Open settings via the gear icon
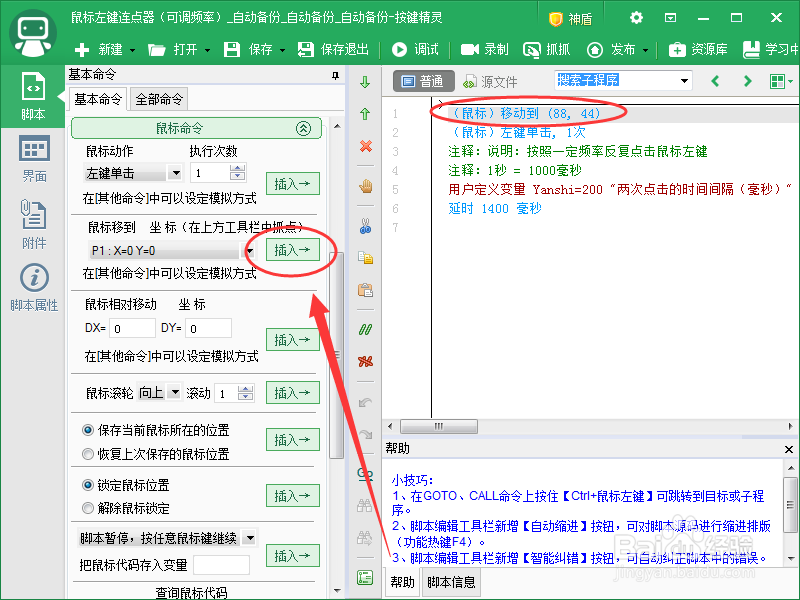The image size is (800, 600). click(x=636, y=18)
